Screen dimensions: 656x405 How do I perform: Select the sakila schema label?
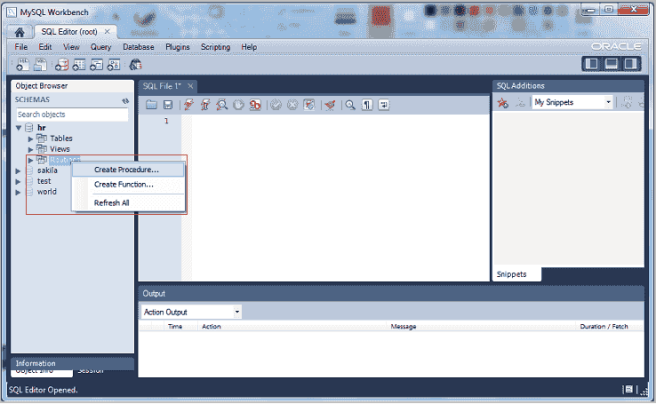pos(47,171)
